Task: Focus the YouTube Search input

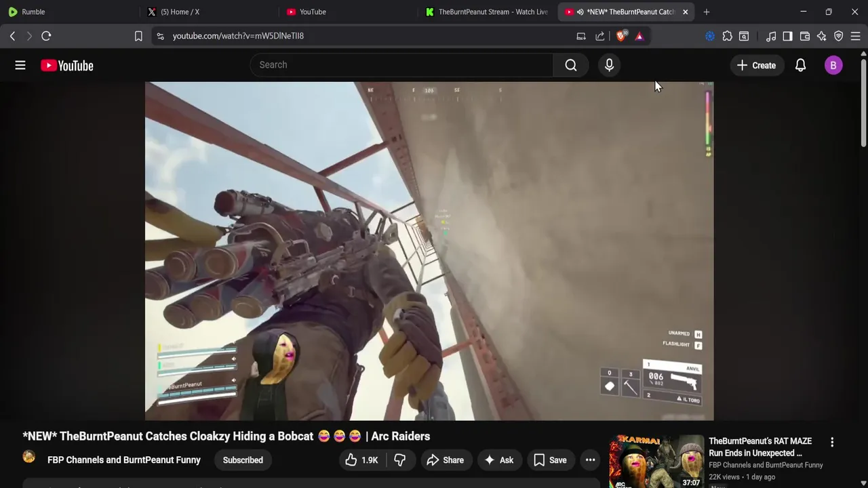Action: [401, 65]
